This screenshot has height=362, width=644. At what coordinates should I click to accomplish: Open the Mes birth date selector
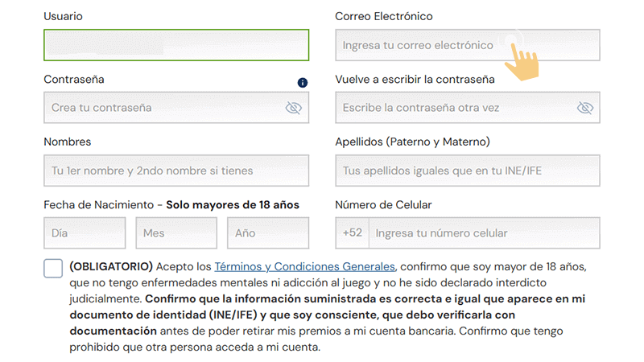pos(176,233)
